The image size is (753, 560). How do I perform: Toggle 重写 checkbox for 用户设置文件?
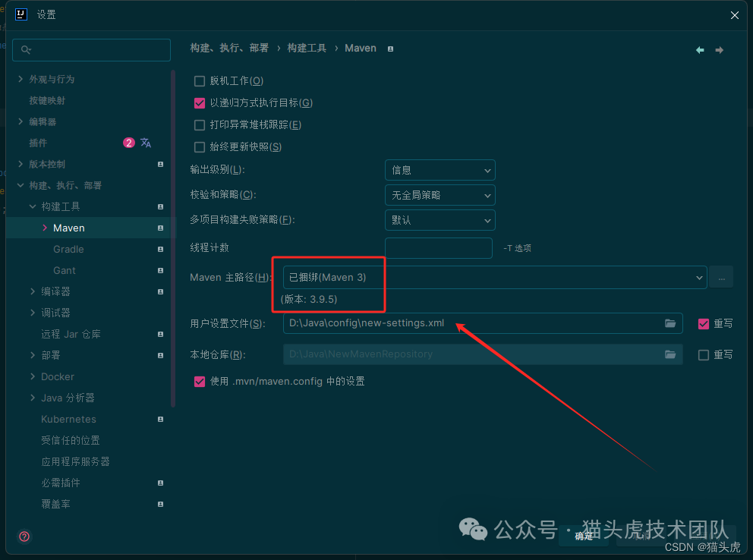pos(703,323)
